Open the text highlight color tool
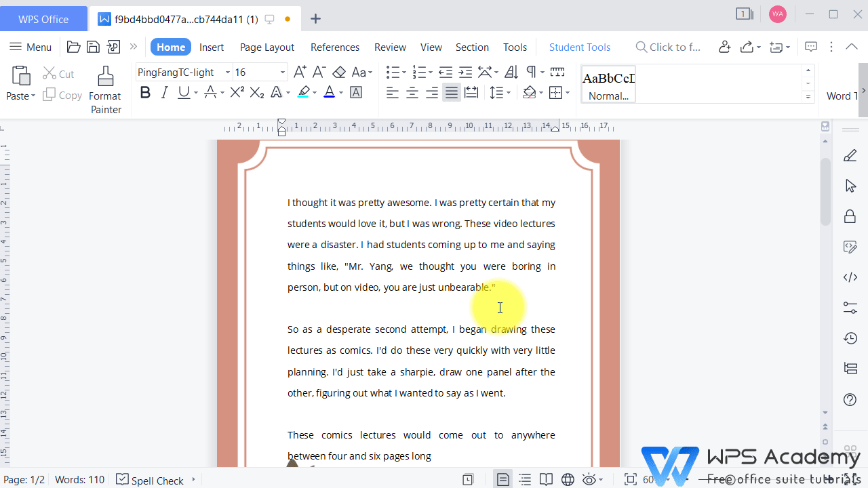This screenshot has width=868, height=488. pos(306,92)
